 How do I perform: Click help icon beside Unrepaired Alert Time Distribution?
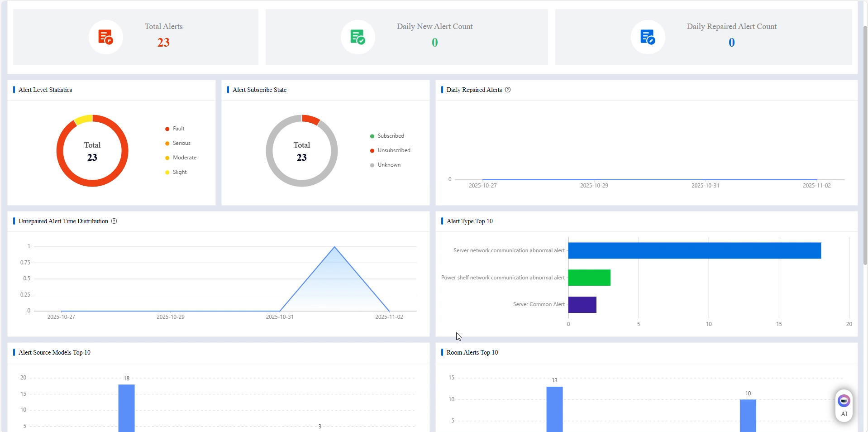(x=114, y=221)
